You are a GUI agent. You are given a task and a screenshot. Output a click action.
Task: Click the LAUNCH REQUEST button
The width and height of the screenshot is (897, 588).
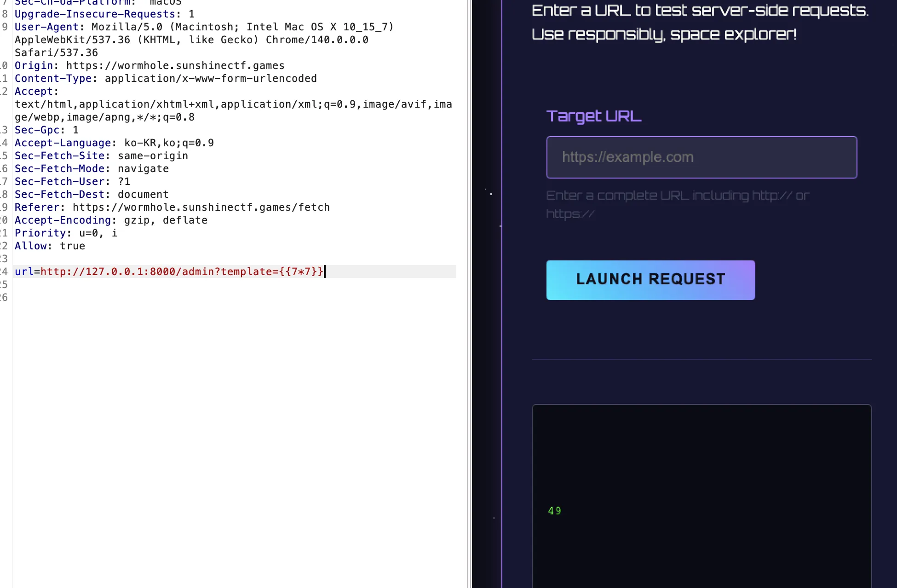650,280
